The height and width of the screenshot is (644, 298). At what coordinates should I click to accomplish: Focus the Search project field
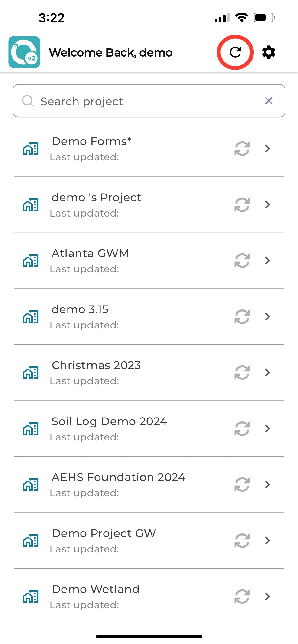(x=149, y=101)
